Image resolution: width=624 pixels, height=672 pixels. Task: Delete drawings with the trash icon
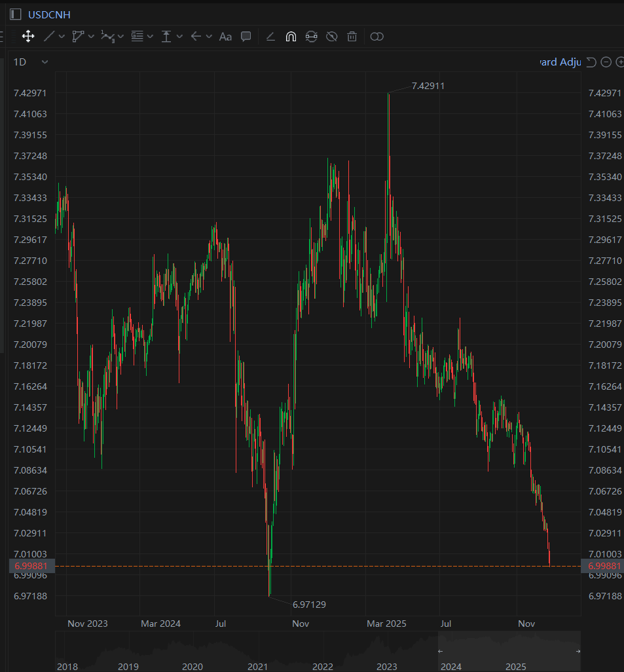[x=352, y=37]
